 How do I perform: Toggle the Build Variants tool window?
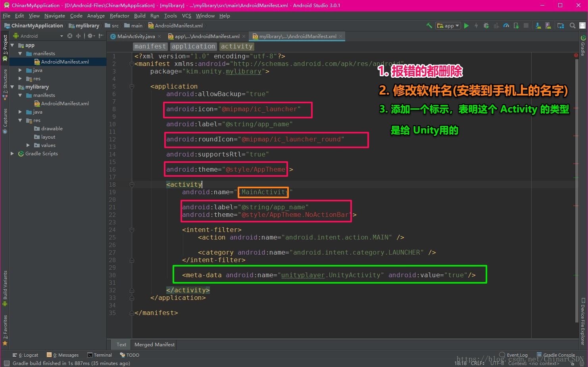click(x=5, y=288)
